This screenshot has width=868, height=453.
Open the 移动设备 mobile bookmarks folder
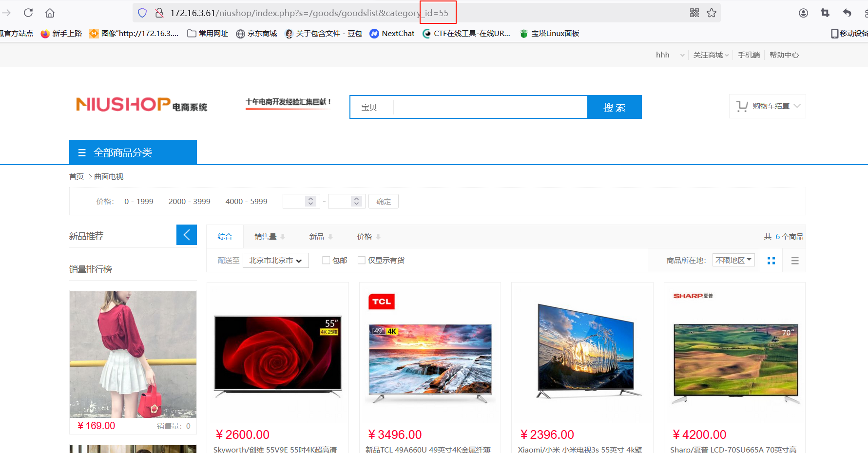(849, 33)
